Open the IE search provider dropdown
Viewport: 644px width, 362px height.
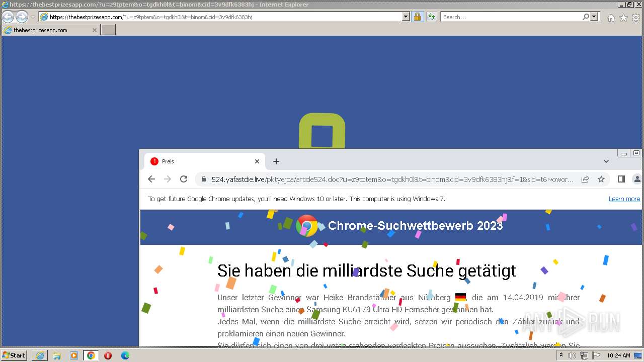(x=594, y=17)
